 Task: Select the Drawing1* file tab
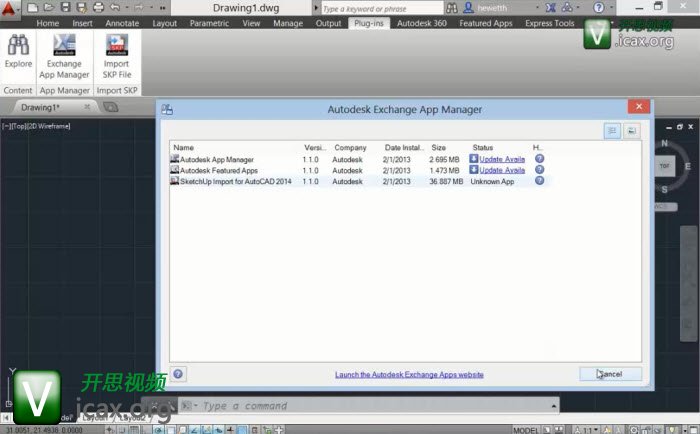pyautogui.click(x=40, y=107)
